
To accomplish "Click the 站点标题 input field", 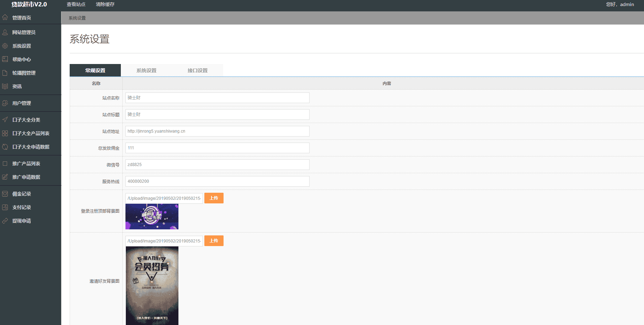I will pos(218,114).
